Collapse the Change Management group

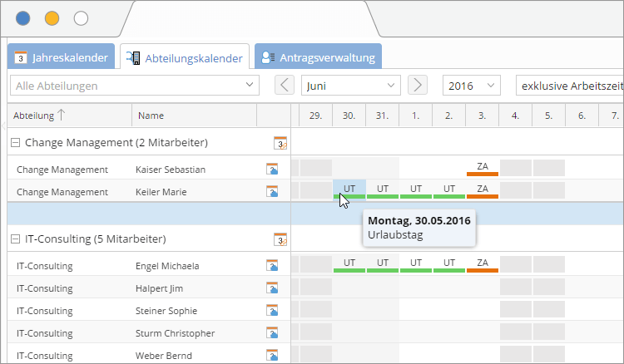(15, 143)
